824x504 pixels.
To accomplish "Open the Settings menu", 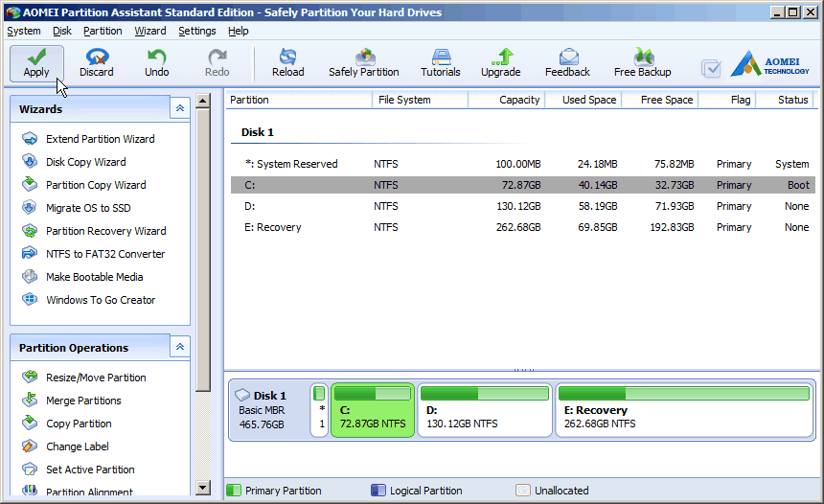I will 197,31.
